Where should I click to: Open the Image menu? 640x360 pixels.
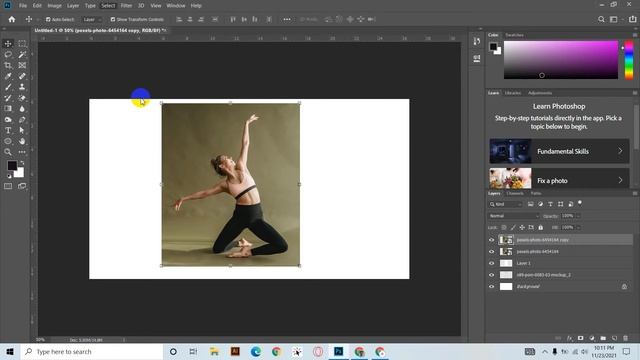click(54, 6)
